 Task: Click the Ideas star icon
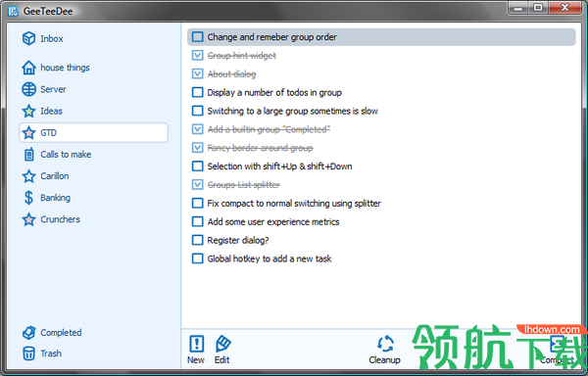tap(28, 112)
